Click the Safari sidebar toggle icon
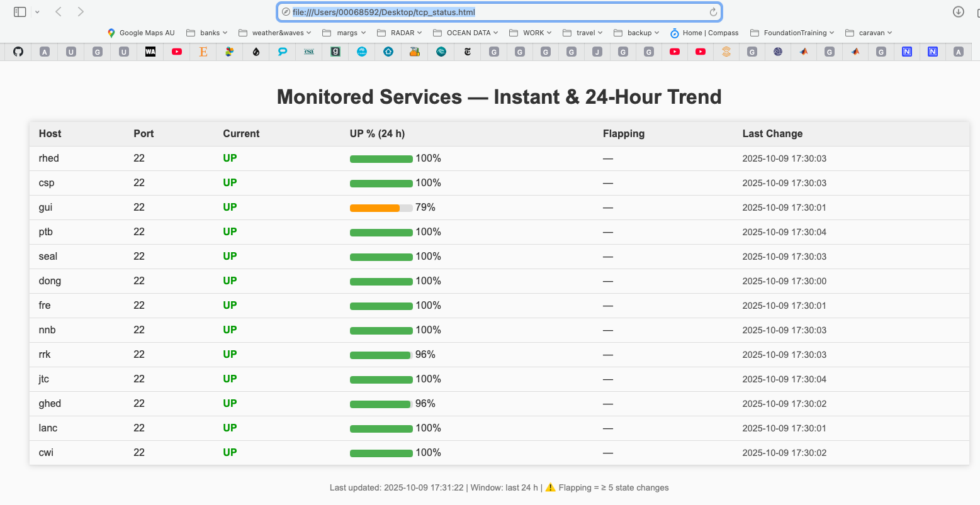 pyautogui.click(x=20, y=12)
